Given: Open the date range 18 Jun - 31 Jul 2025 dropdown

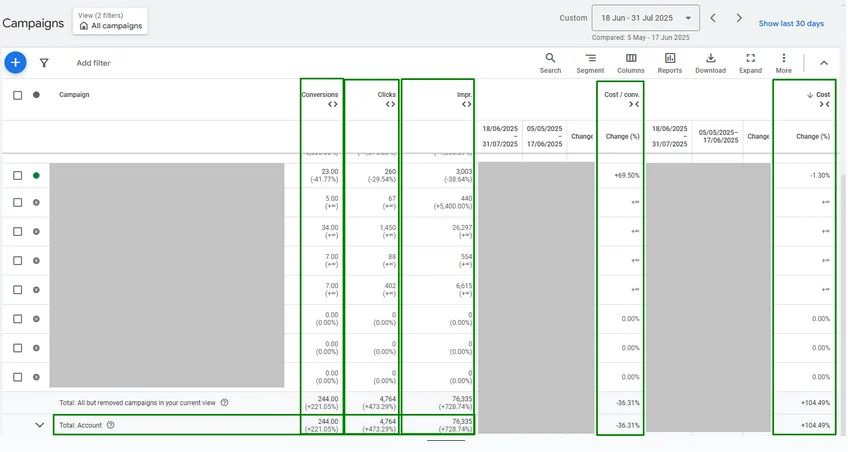Looking at the screenshot, I should (646, 18).
